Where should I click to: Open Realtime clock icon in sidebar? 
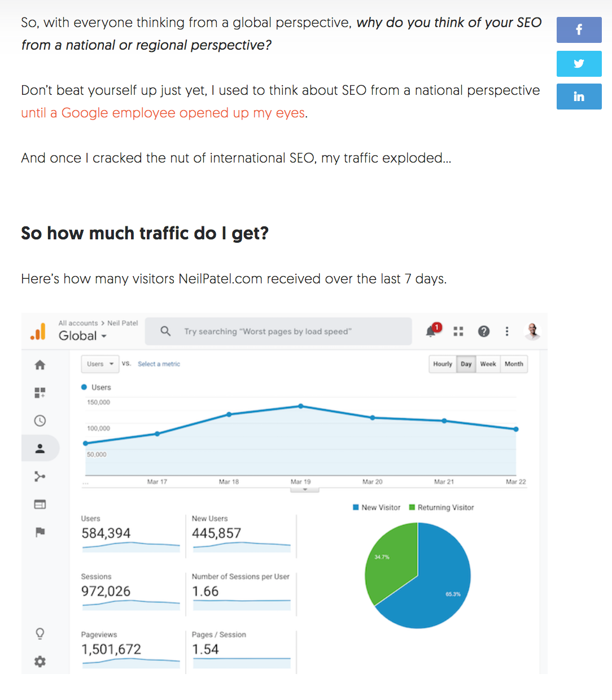(40, 421)
